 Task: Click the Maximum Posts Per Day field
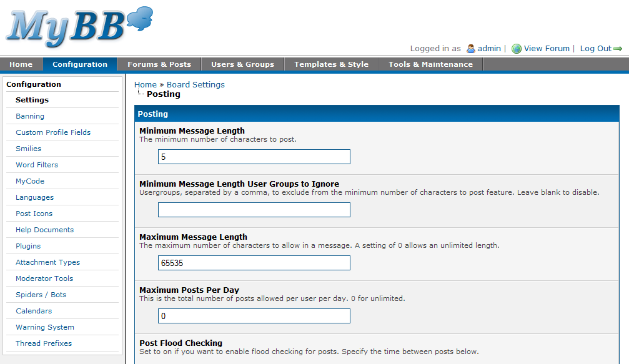tap(254, 317)
